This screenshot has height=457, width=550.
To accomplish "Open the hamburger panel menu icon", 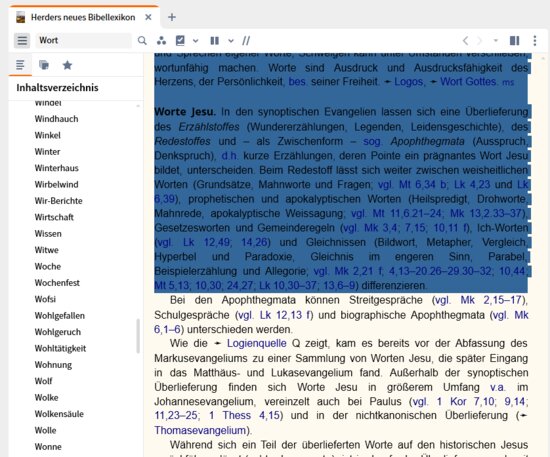I will click(x=22, y=40).
